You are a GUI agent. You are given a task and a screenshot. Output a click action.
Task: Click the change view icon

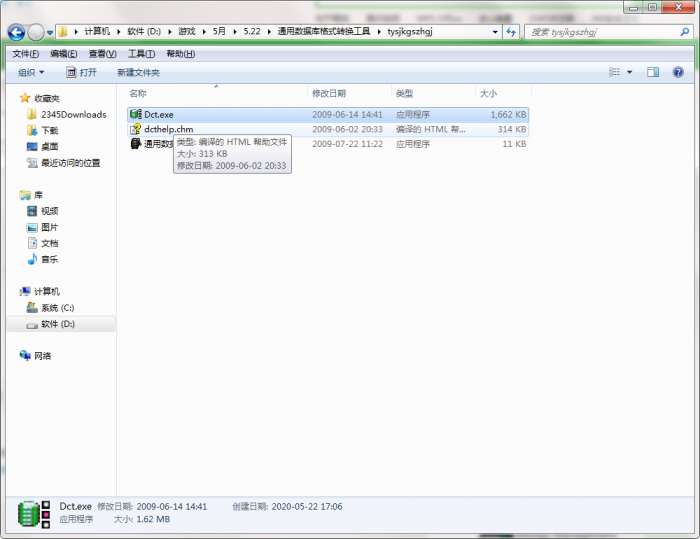click(x=615, y=72)
